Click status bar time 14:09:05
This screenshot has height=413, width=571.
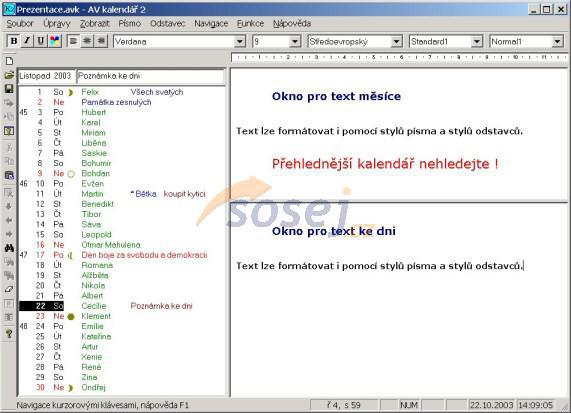pyautogui.click(x=535, y=405)
